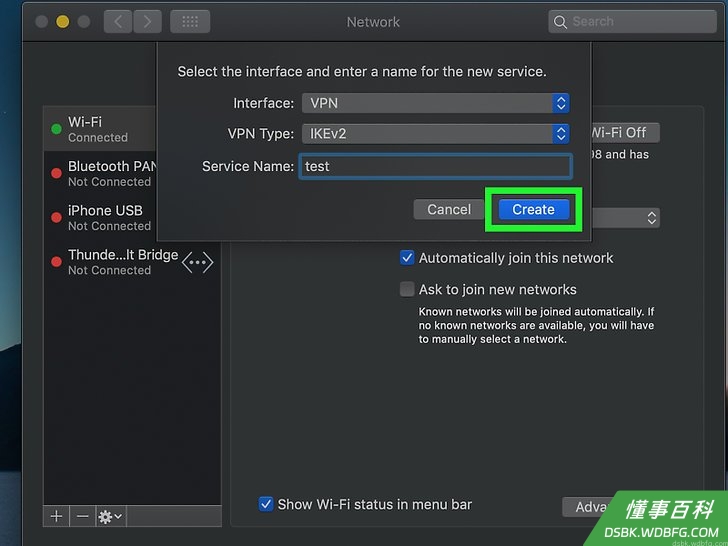This screenshot has width=728, height=546.
Task: Click the magnifying glass search icon
Action: 560,22
